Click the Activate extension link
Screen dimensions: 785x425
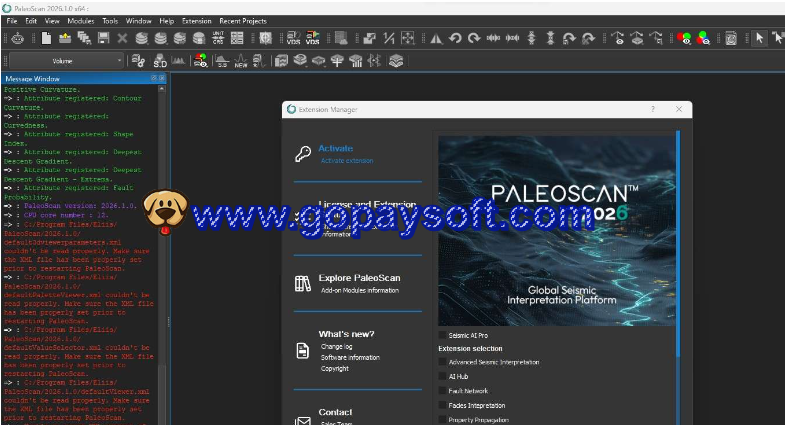click(346, 160)
